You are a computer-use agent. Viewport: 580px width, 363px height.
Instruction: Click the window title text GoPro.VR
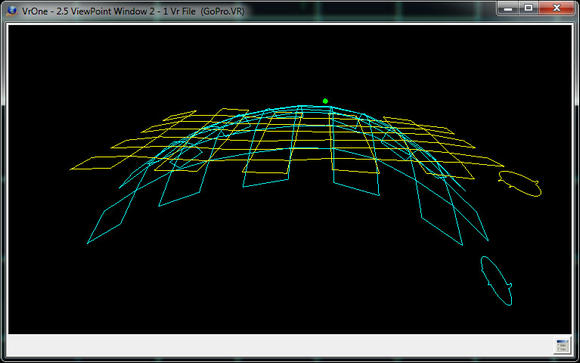click(x=223, y=11)
